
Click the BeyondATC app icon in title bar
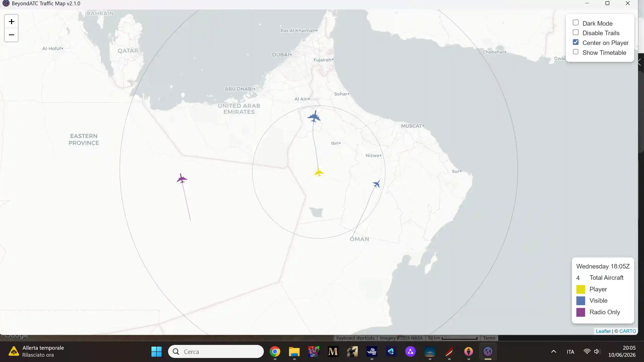[x=6, y=3]
